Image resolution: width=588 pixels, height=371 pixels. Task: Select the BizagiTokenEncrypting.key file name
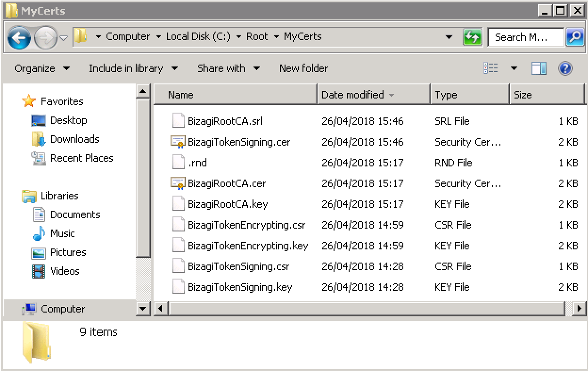(248, 246)
